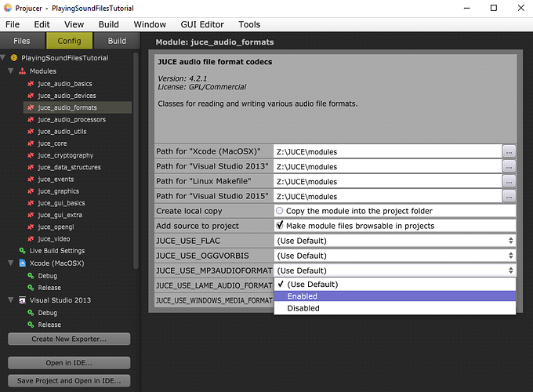Open the Tools menu

tap(249, 24)
